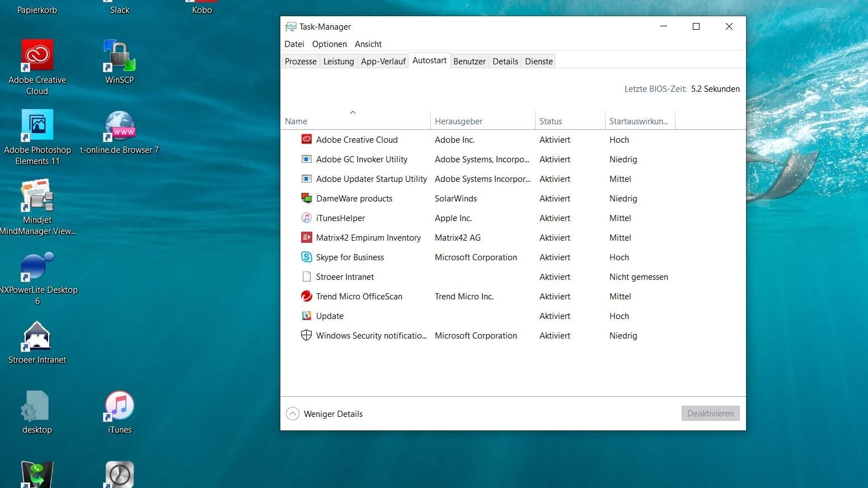Click the Task-Manager title bar icon
The image size is (868, 488).
[x=290, y=26]
